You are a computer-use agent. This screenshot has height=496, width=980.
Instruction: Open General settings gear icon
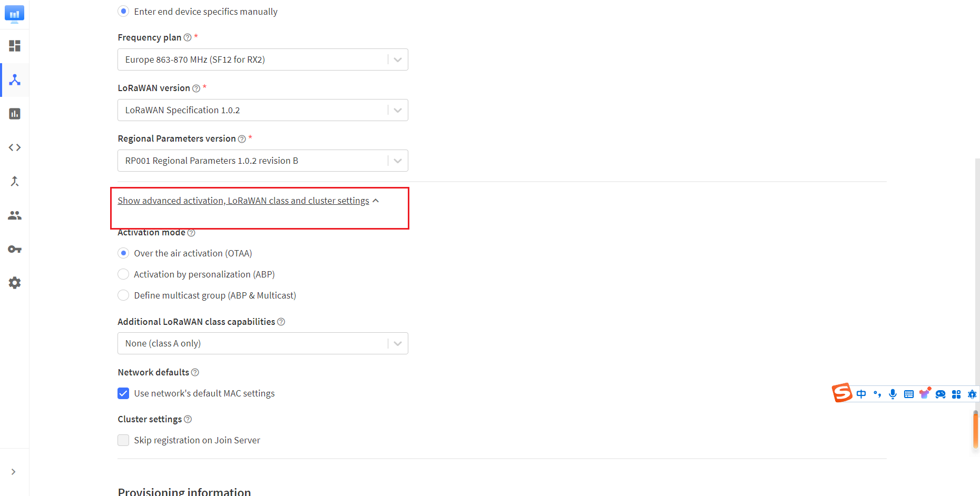[x=15, y=283]
